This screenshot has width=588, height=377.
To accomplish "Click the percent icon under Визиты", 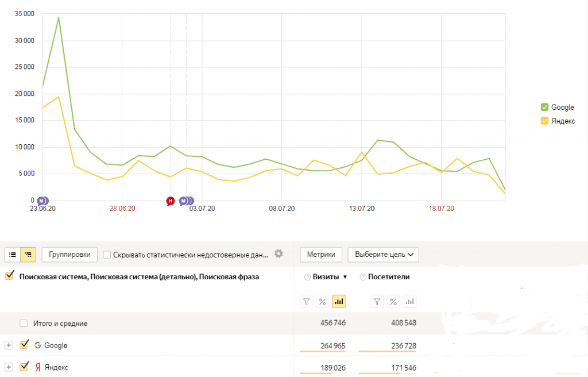I will pos(323,302).
